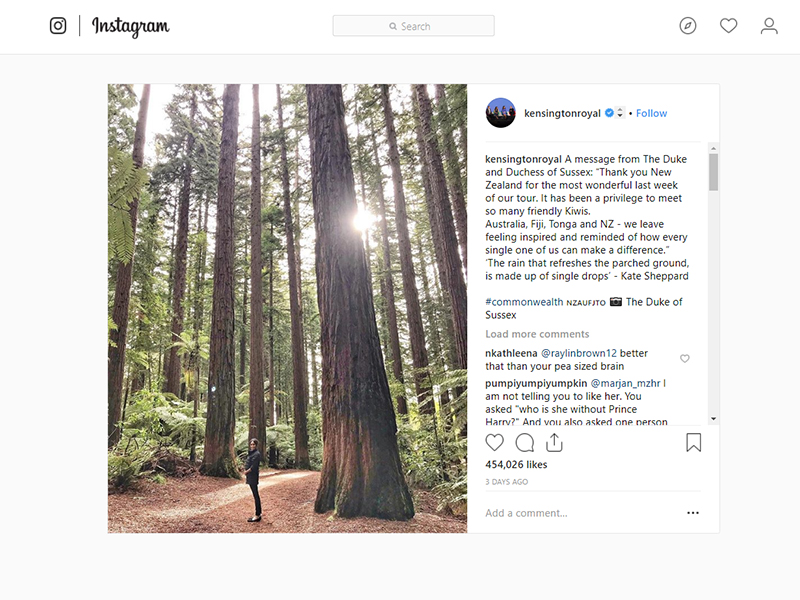The width and height of the screenshot is (800, 600).
Task: Focus the Search box in header
Action: point(413,26)
